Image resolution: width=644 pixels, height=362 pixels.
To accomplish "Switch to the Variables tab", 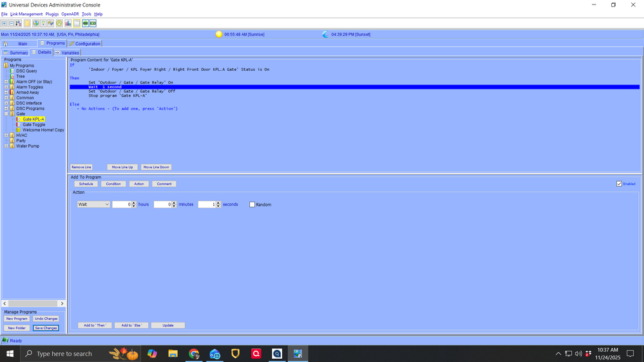I will click(67, 53).
